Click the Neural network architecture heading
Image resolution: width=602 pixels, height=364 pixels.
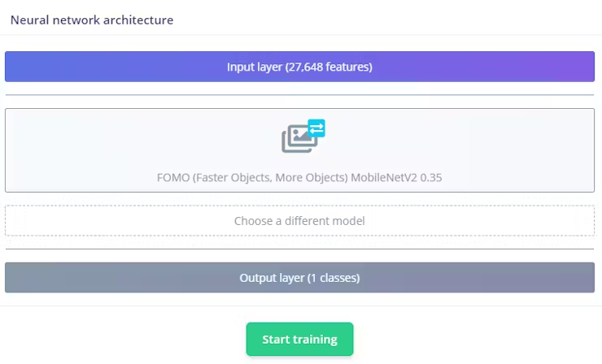coord(92,20)
